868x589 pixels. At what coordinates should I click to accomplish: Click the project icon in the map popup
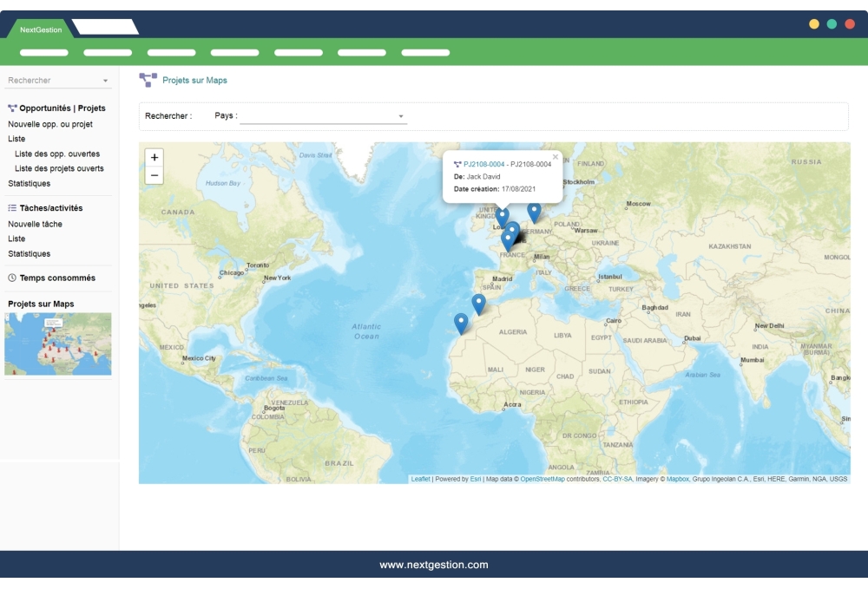pos(457,163)
